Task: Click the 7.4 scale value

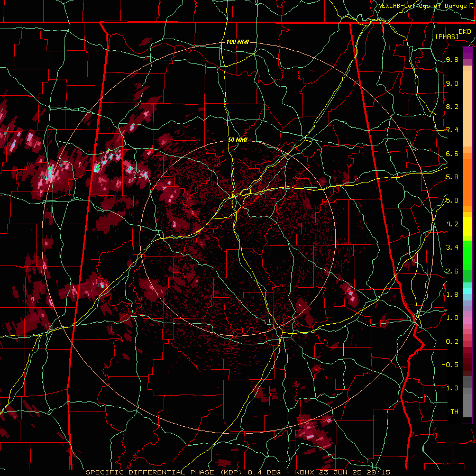Action: pyautogui.click(x=452, y=130)
